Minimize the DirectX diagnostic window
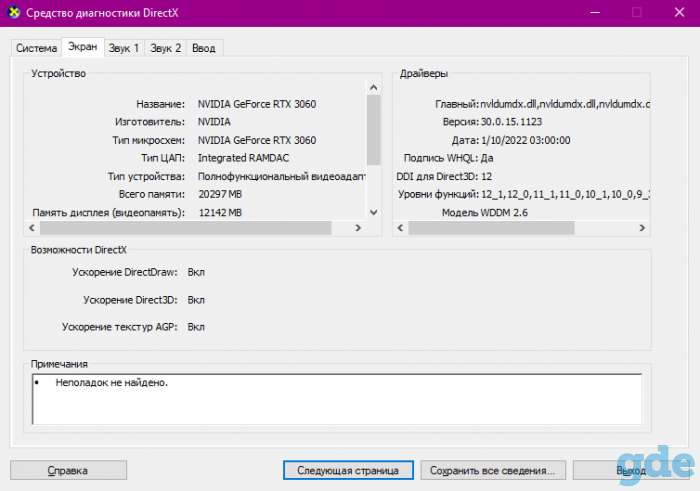700x491 pixels. tap(595, 12)
